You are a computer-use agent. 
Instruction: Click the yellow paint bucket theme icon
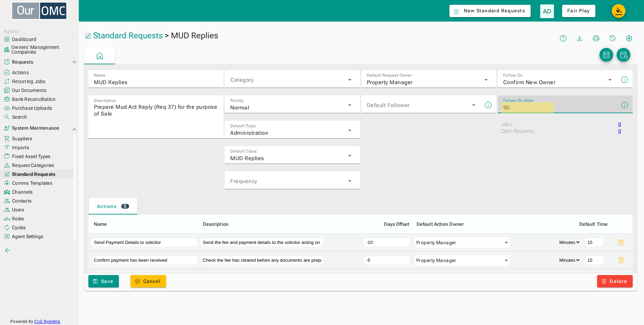pos(619,11)
